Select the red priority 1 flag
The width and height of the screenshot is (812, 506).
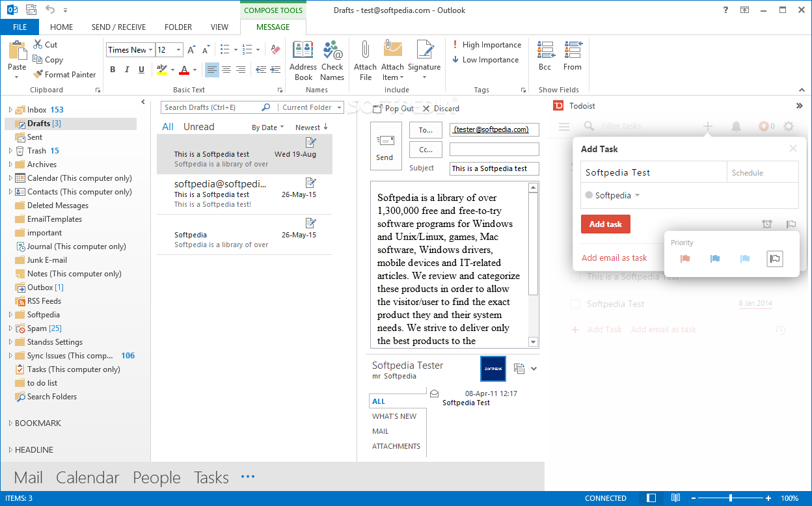point(685,259)
